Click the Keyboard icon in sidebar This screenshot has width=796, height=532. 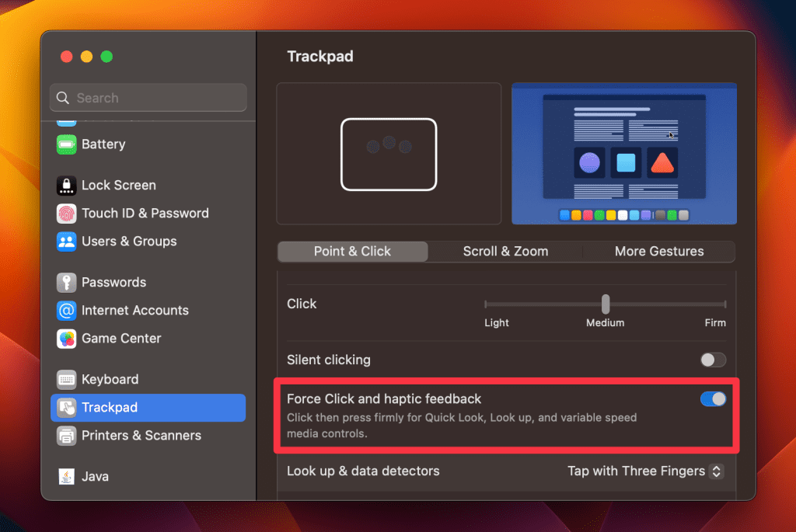click(x=67, y=380)
